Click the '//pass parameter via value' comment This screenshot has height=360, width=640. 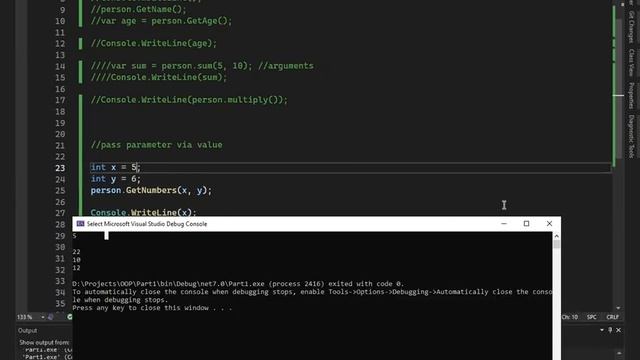(x=156, y=145)
